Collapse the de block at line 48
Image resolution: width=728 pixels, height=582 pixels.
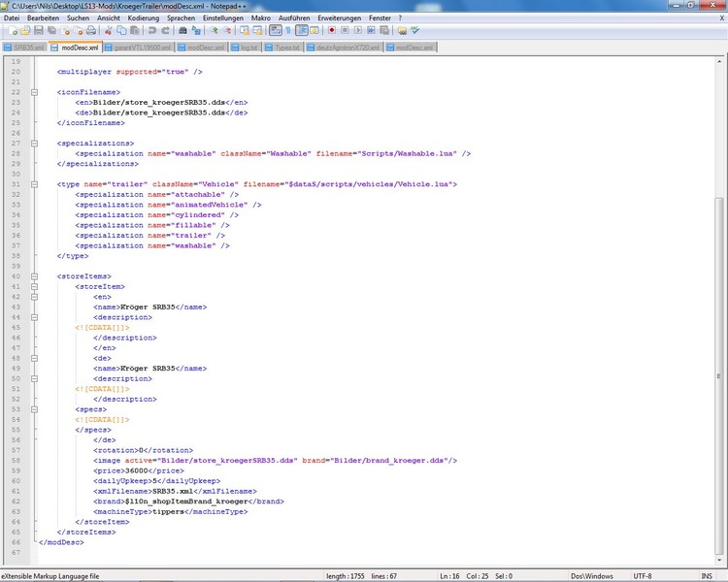click(34, 358)
